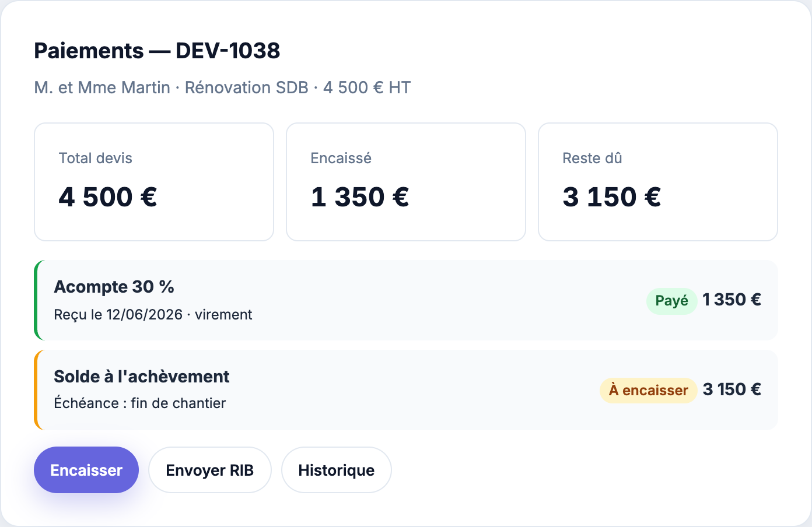Select the Reste dû summary card

coord(658,182)
